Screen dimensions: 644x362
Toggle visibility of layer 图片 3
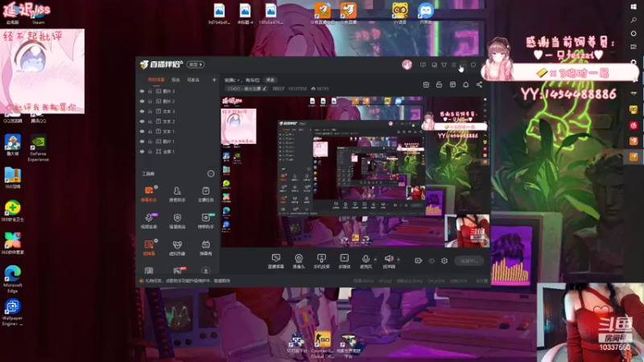click(142, 91)
